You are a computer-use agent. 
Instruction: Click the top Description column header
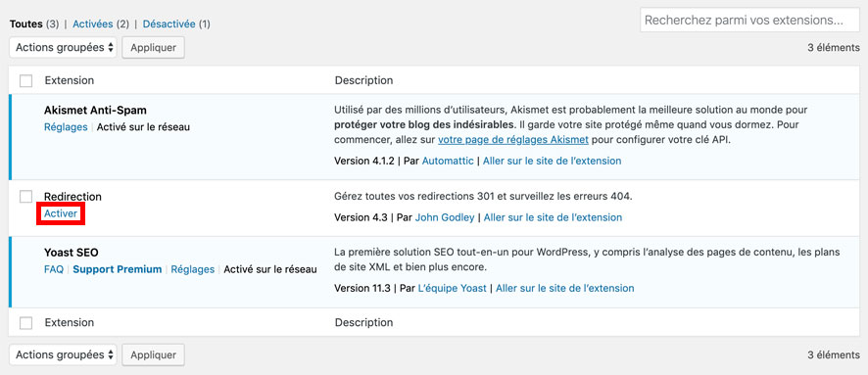click(x=363, y=80)
